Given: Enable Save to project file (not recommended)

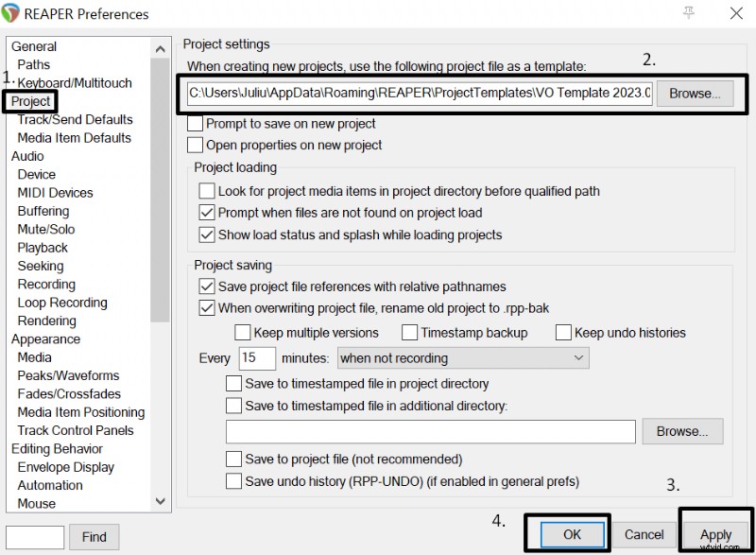Looking at the screenshot, I should click(234, 459).
